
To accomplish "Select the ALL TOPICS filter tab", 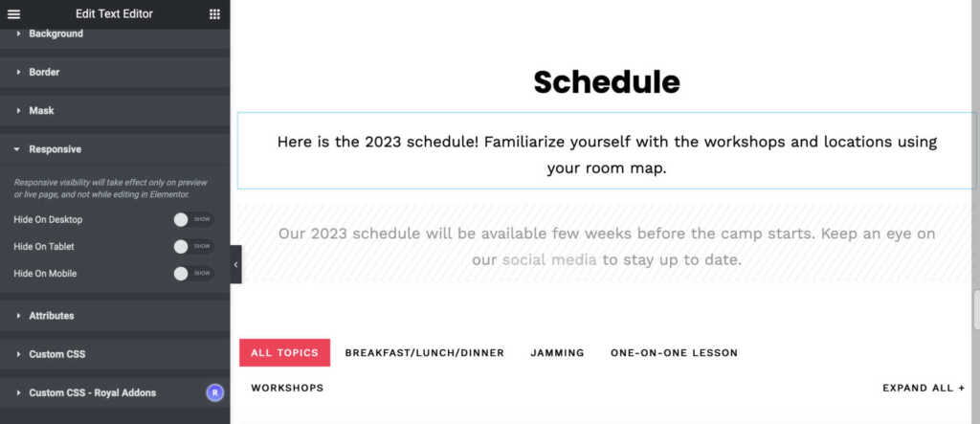I will (284, 353).
